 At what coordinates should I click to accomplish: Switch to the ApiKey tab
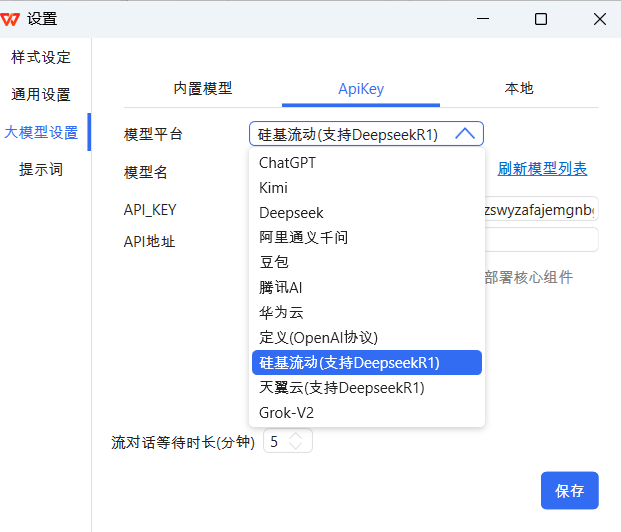tap(361, 89)
